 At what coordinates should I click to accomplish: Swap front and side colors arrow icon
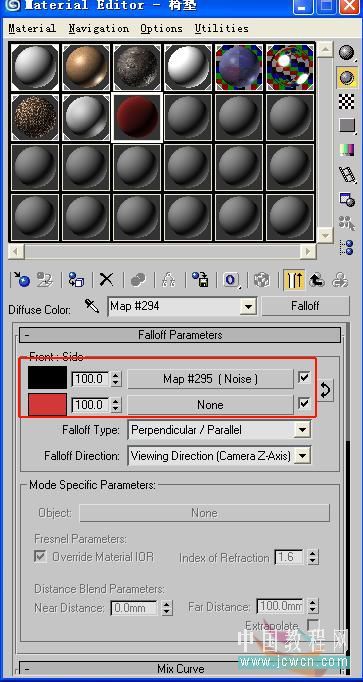pos(325,390)
